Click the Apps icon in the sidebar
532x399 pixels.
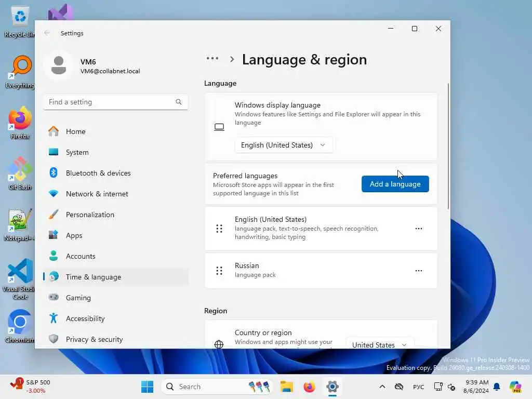point(54,235)
